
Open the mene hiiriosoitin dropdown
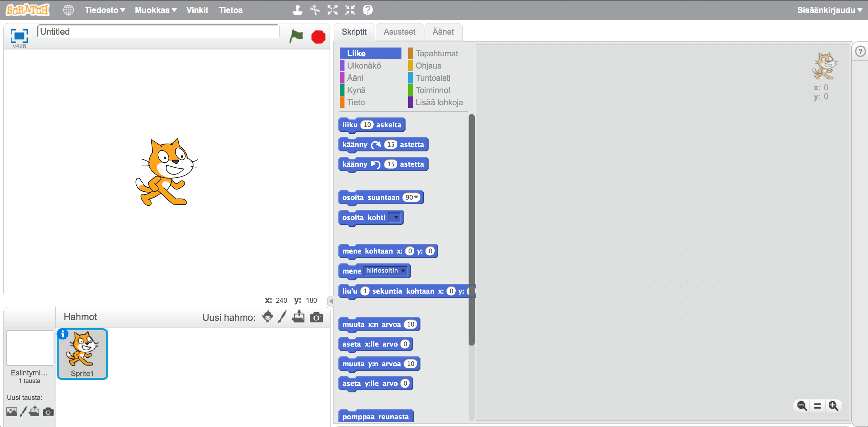pos(386,271)
